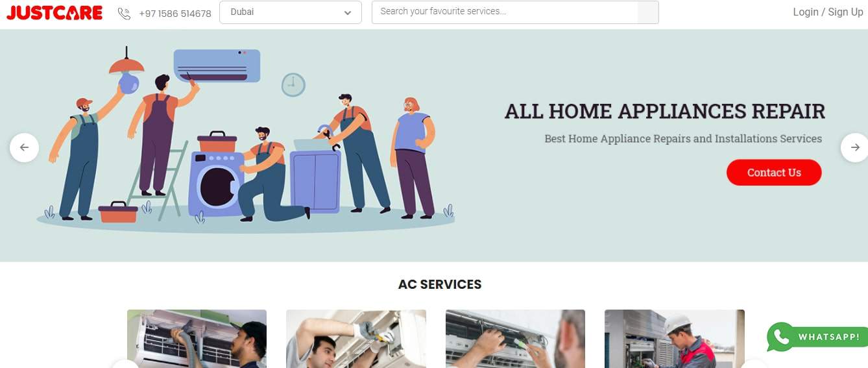Click previous arrow in AC Services carousel

pyautogui.click(x=125, y=363)
